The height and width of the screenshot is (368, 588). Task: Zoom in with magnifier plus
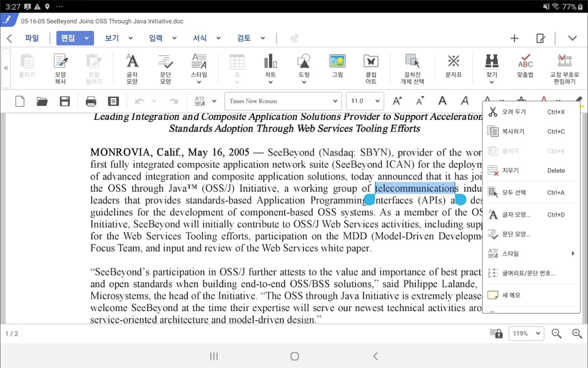pos(577,334)
